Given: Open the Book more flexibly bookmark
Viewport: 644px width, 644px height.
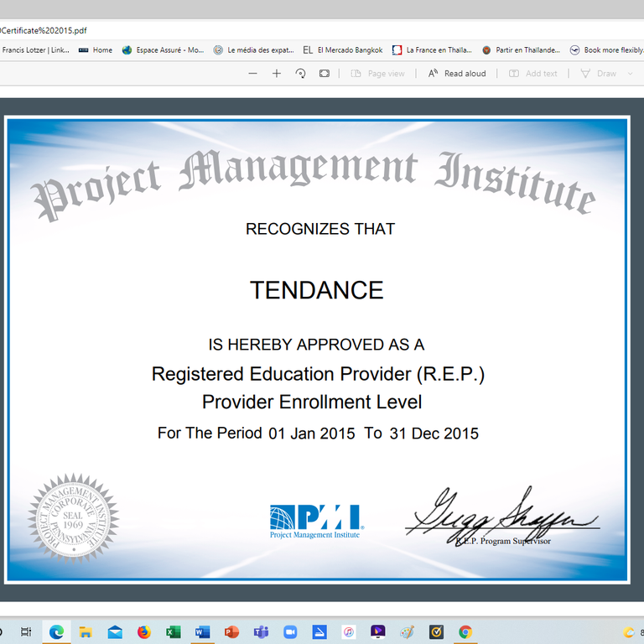Looking at the screenshot, I should [606, 50].
